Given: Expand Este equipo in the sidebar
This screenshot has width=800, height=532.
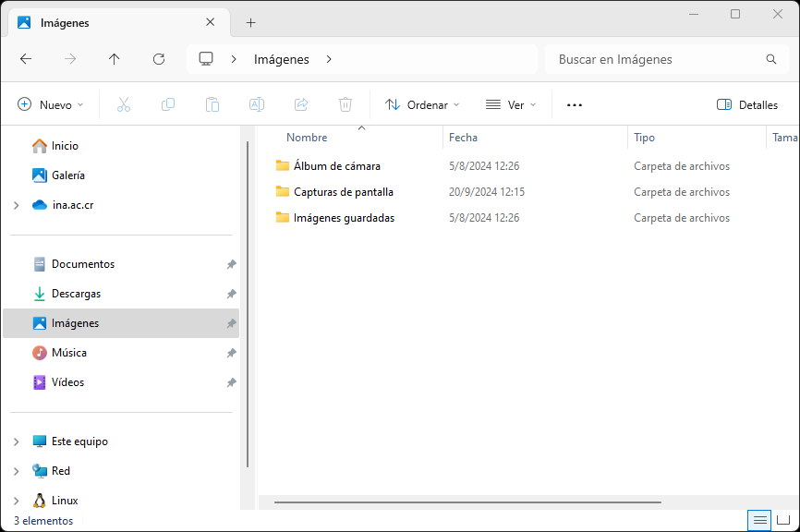Looking at the screenshot, I should tap(17, 441).
